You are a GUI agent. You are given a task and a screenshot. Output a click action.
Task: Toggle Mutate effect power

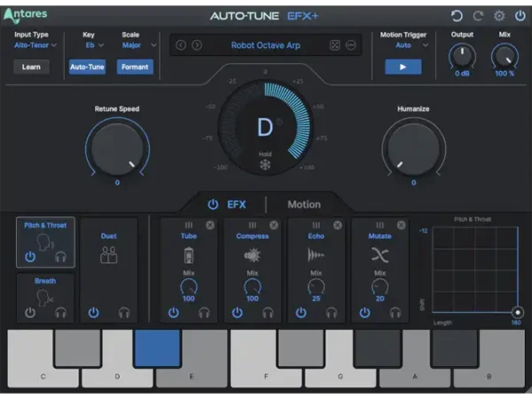(x=364, y=312)
